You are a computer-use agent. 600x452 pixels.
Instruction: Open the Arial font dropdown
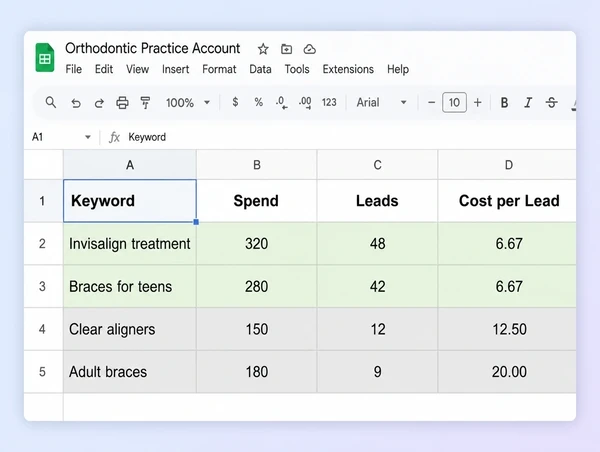[381, 102]
